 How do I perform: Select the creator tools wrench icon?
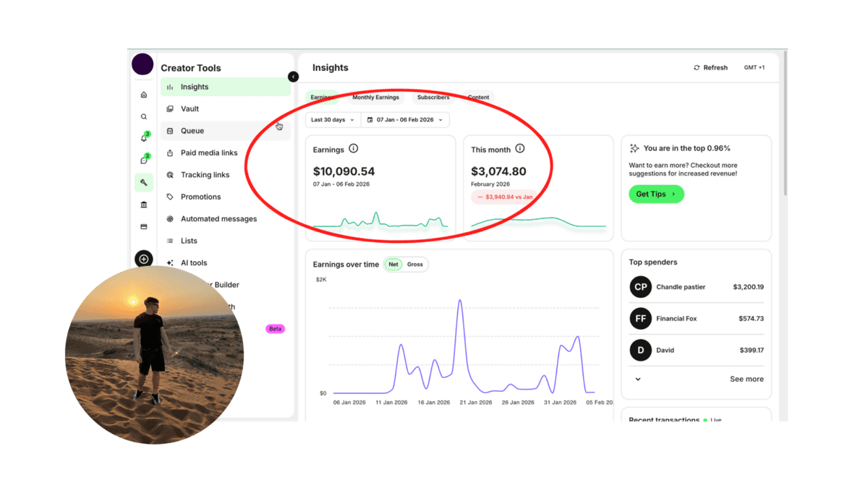143,182
